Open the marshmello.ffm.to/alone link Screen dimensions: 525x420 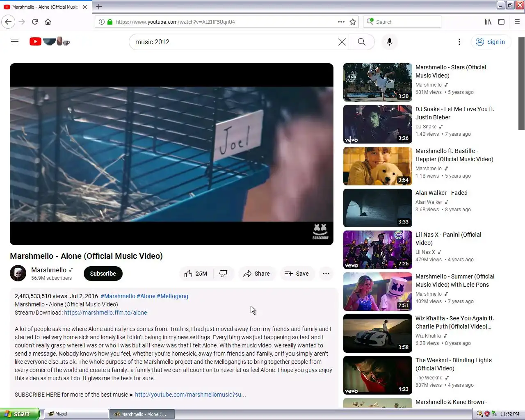coord(105,313)
